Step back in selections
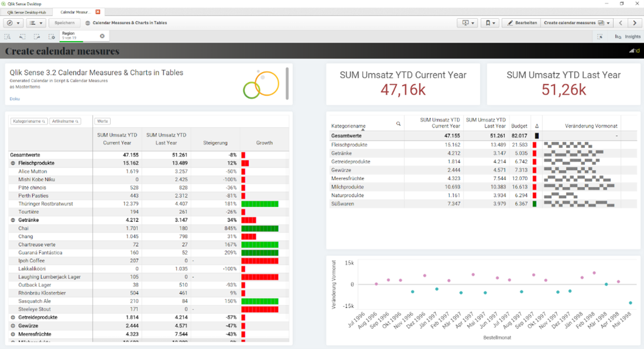The width and height of the screenshot is (644, 349). pyautogui.click(x=22, y=36)
